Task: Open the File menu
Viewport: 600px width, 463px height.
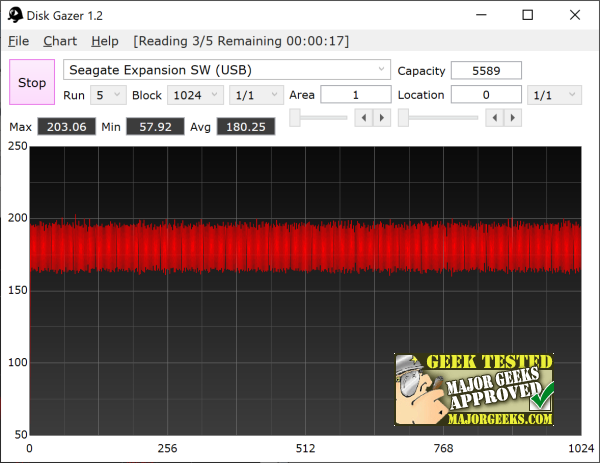Action: [x=18, y=41]
